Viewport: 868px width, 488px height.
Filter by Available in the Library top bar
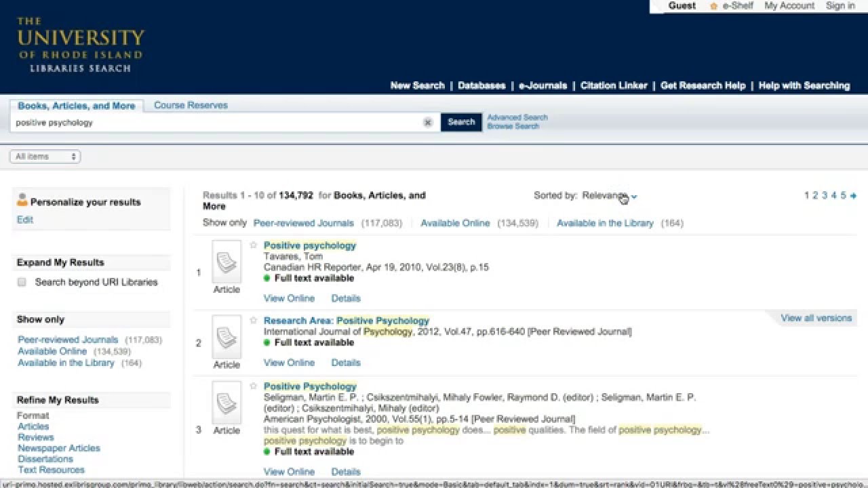pyautogui.click(x=605, y=223)
